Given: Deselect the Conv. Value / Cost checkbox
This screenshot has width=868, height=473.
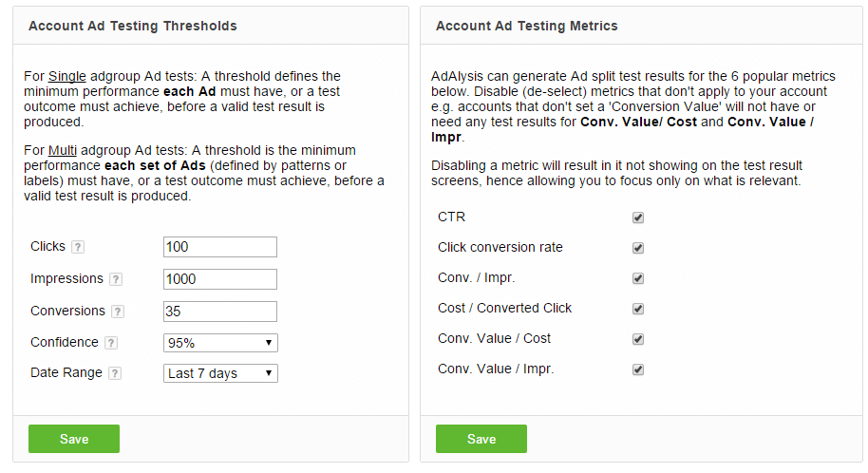Looking at the screenshot, I should 638,339.
